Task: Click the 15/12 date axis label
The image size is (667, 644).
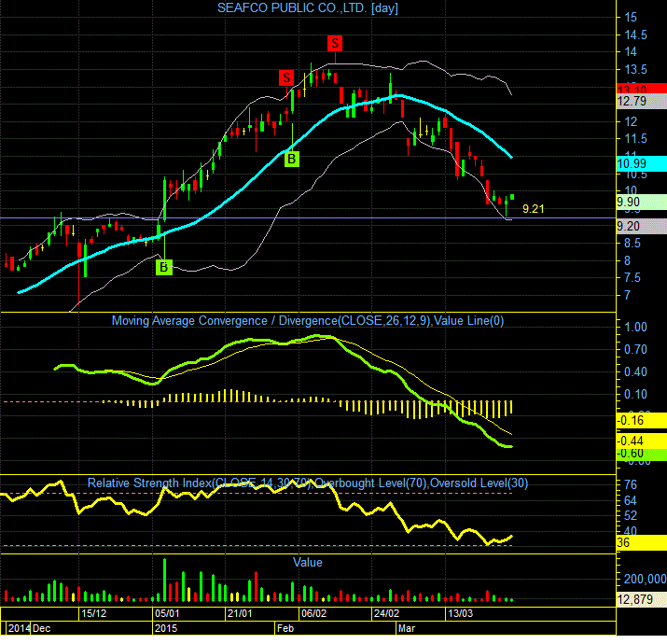Action: tap(94, 613)
